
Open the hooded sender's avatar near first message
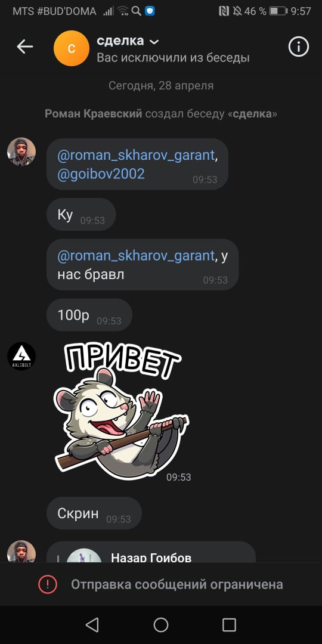[x=21, y=151]
